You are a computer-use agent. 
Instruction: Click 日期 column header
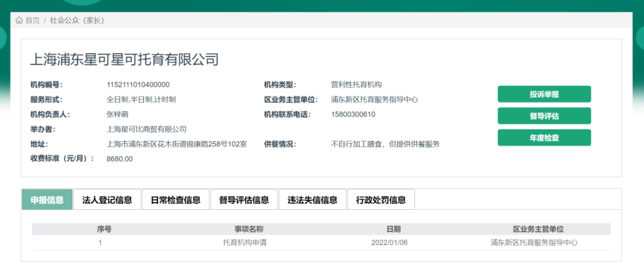[394, 229]
